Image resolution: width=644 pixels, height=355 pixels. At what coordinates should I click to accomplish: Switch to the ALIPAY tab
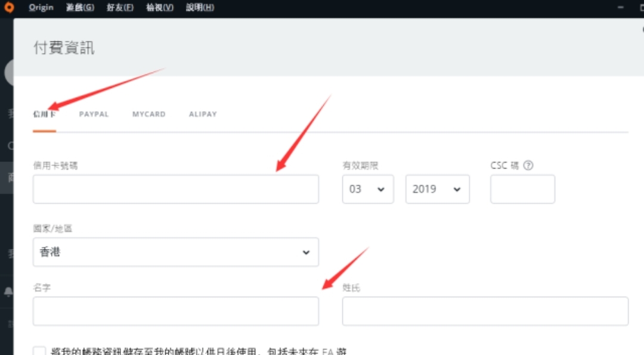[x=203, y=114]
